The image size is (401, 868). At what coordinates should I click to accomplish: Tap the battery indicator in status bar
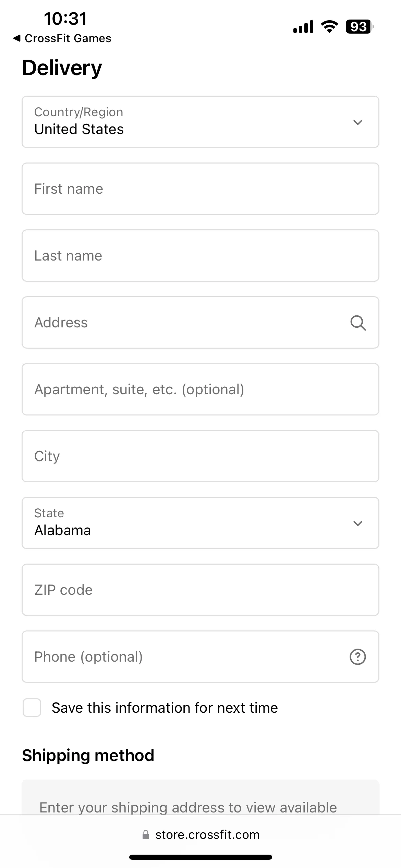pyautogui.click(x=360, y=27)
